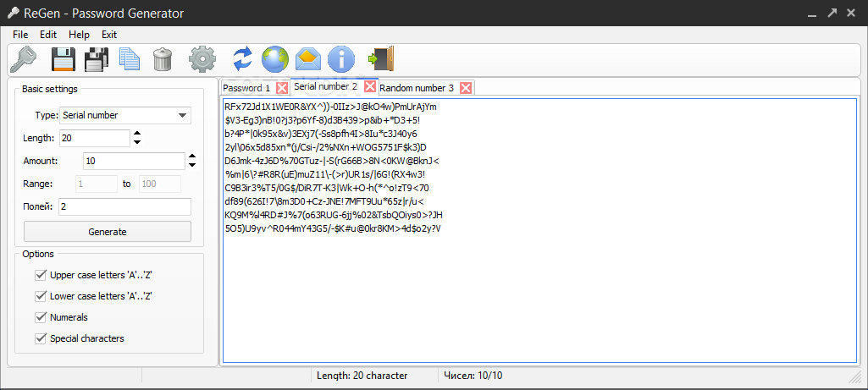Copy output using the documents icon
868x390 pixels.
130,59
